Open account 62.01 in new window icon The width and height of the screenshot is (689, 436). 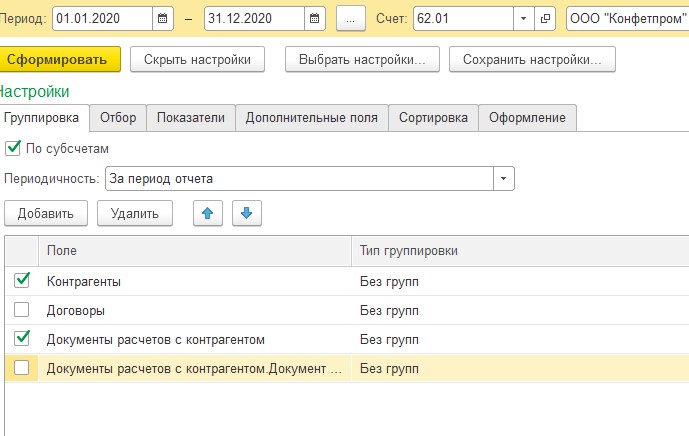click(x=545, y=18)
